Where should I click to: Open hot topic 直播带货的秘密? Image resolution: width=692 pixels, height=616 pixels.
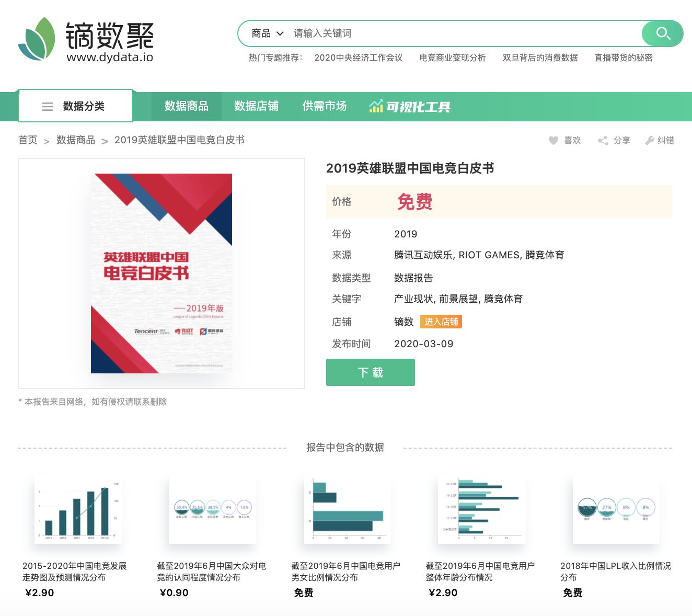[x=624, y=58]
